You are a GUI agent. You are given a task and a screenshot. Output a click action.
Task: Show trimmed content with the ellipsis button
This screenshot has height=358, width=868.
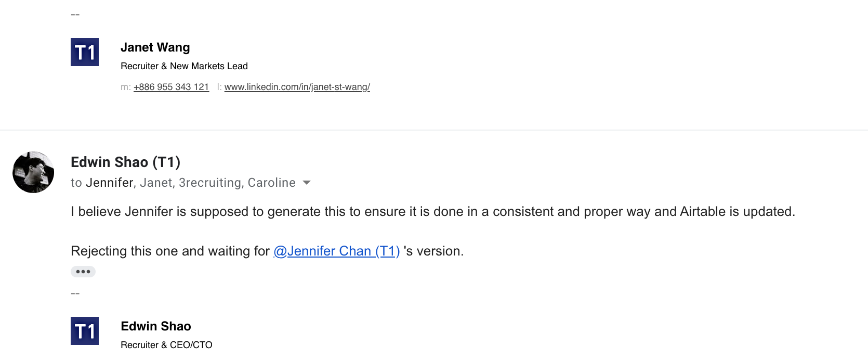(x=83, y=272)
